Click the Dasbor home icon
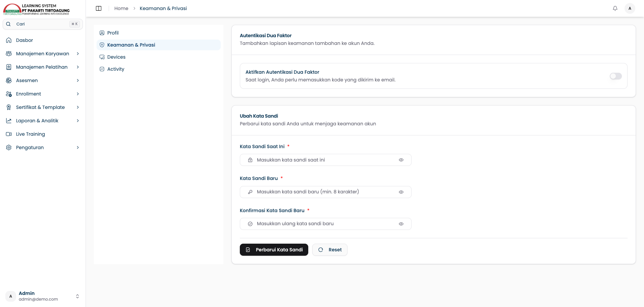The image size is (644, 307). pyautogui.click(x=9, y=40)
